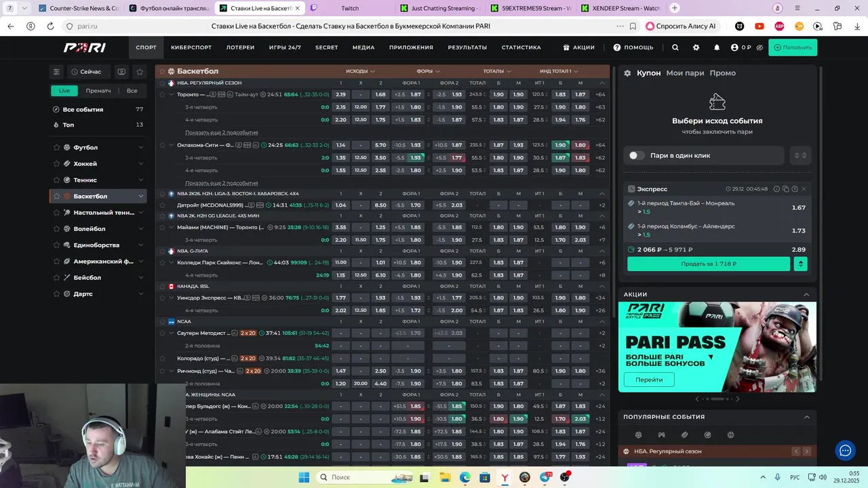Collapse the Акции panel
Viewport: 868px width, 488px height.
tap(806, 295)
